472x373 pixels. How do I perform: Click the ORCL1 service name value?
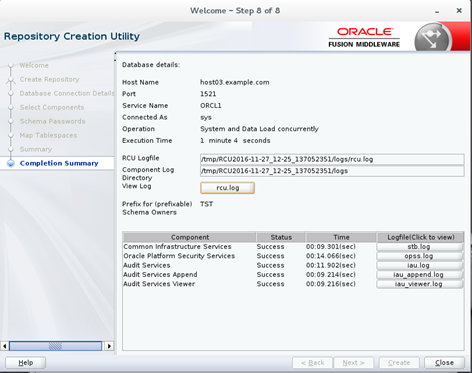point(211,106)
